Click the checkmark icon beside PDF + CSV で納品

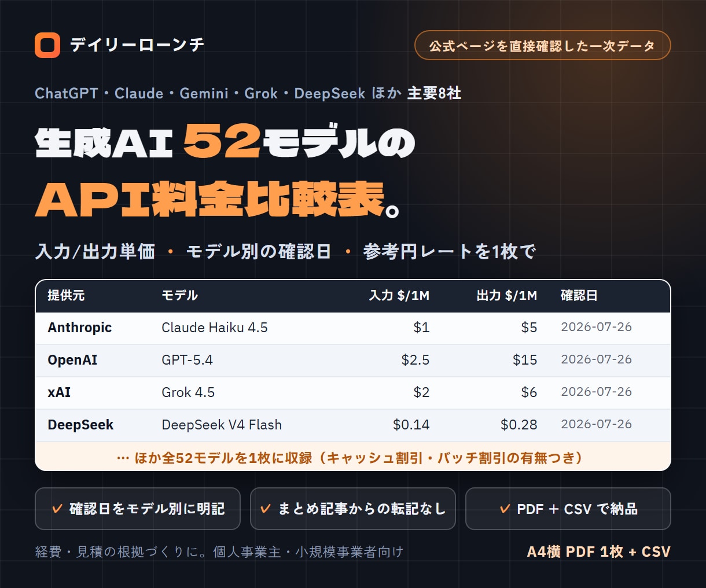click(x=505, y=509)
